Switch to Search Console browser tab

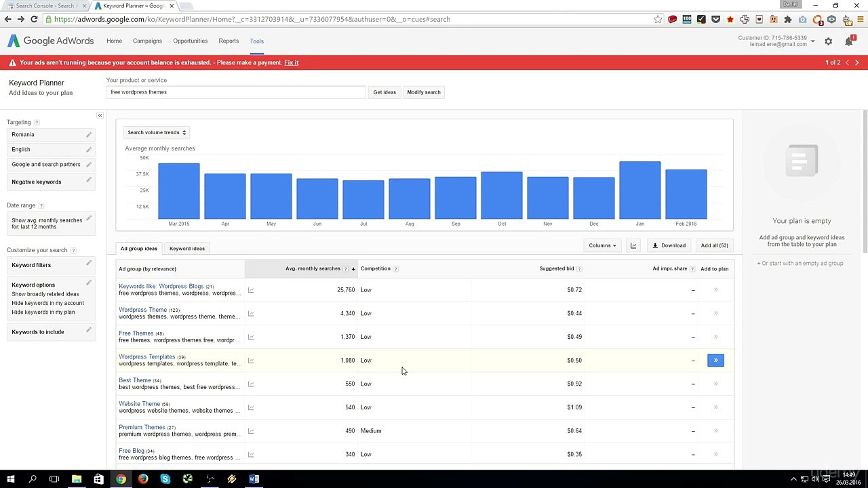[45, 6]
